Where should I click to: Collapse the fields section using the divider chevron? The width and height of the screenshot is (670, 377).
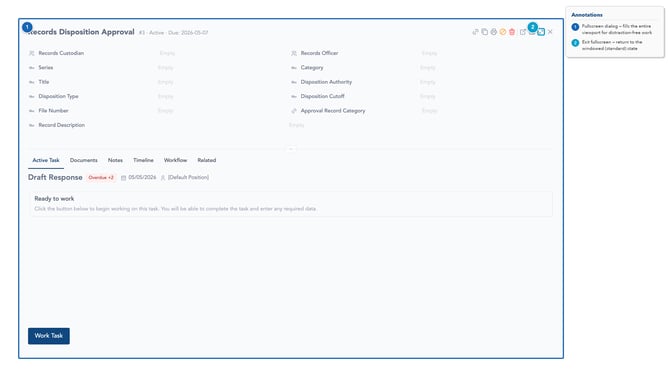[291, 149]
